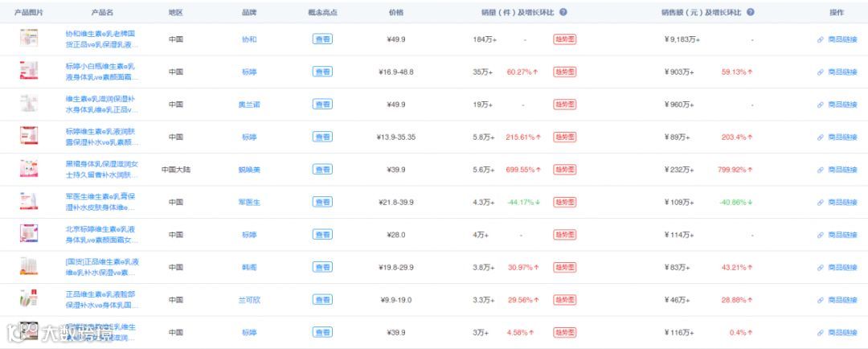Open product name 正品维生素e乳液脸部保湿
This screenshot has width=868, height=349.
pos(101,300)
